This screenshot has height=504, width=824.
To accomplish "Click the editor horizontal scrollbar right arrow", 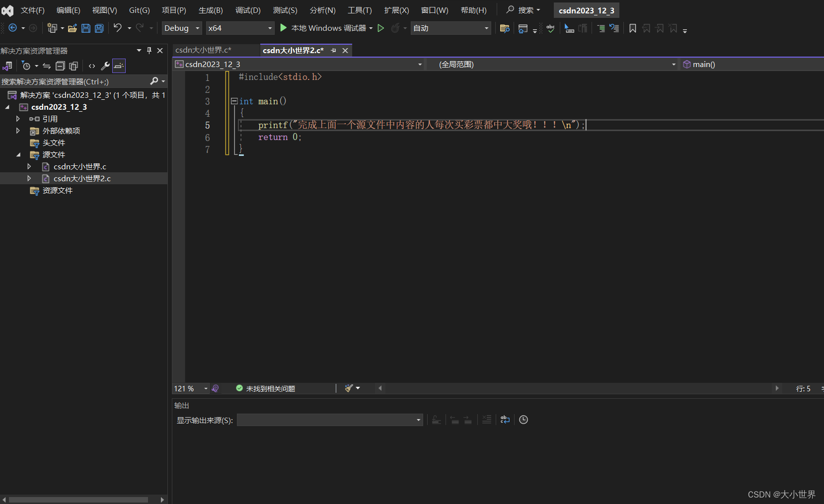I will point(777,388).
